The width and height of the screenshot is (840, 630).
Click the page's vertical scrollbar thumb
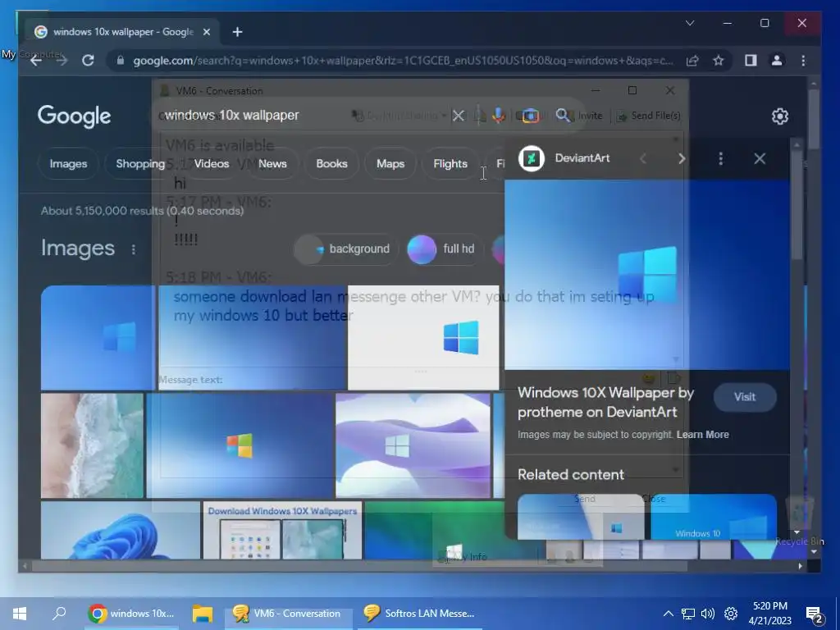(x=814, y=119)
